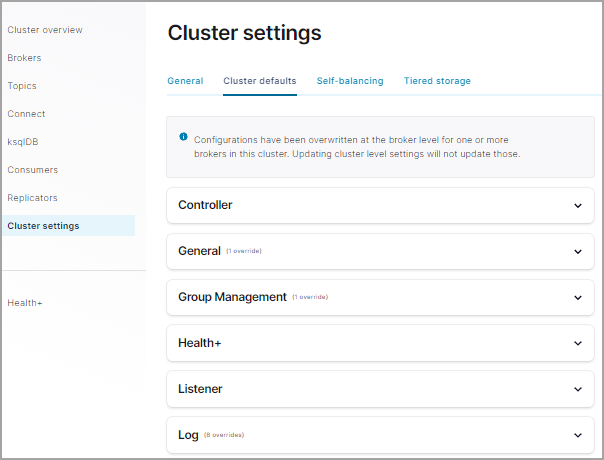Click Cluster settings in the sidebar
The height and width of the screenshot is (460, 604).
[43, 226]
